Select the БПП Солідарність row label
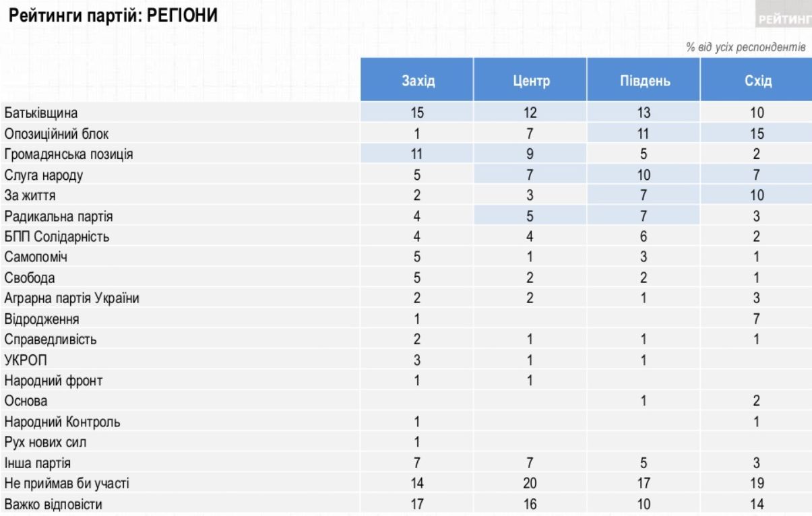The height and width of the screenshot is (516, 812). (x=57, y=237)
